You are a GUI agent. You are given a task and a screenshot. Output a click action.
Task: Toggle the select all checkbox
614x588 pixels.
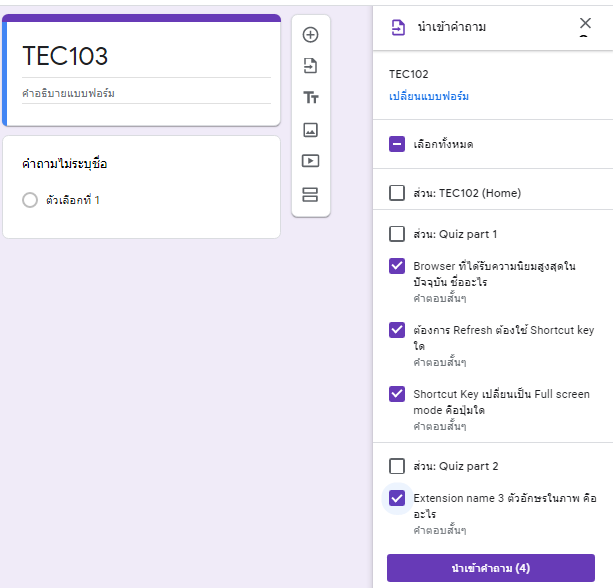(397, 144)
